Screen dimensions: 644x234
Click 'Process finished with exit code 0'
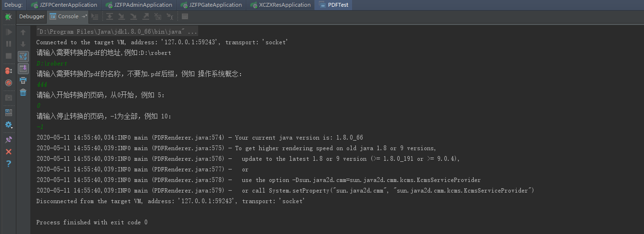click(92, 222)
